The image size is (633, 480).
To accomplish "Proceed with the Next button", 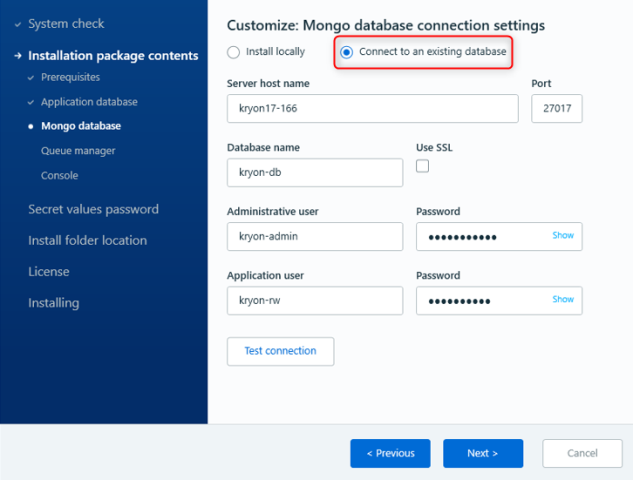I will [x=482, y=453].
